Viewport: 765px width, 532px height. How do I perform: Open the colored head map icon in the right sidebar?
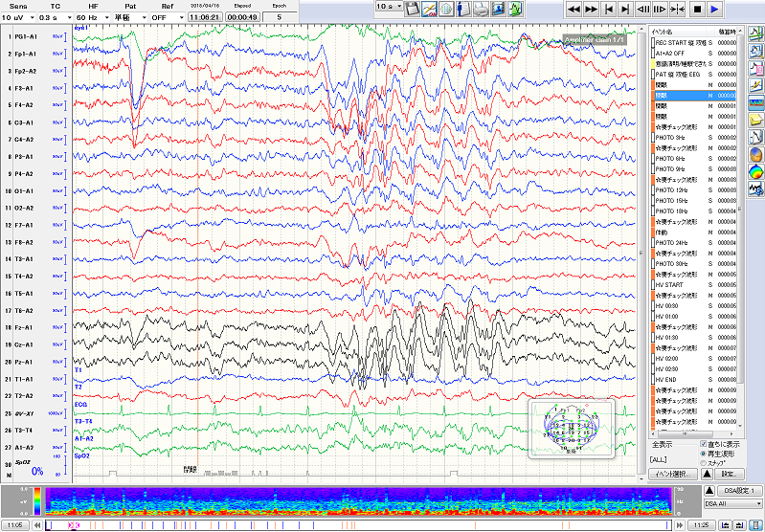pyautogui.click(x=755, y=173)
